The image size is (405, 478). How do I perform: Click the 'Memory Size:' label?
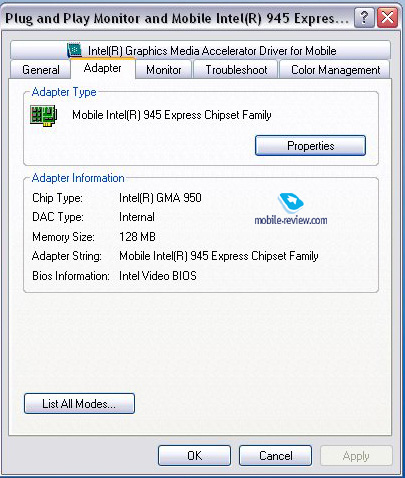[x=63, y=237]
